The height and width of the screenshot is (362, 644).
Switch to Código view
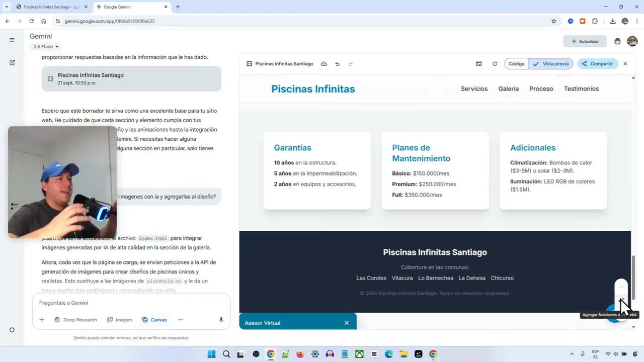click(x=516, y=64)
